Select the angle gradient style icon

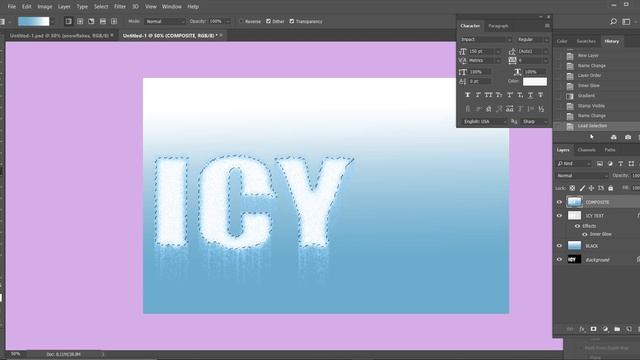[91, 21]
